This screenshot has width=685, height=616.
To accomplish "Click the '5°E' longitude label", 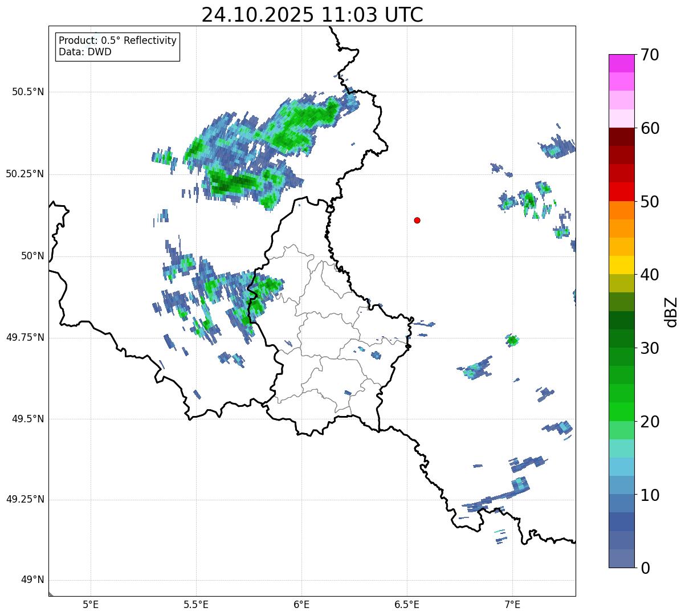I will [91, 604].
